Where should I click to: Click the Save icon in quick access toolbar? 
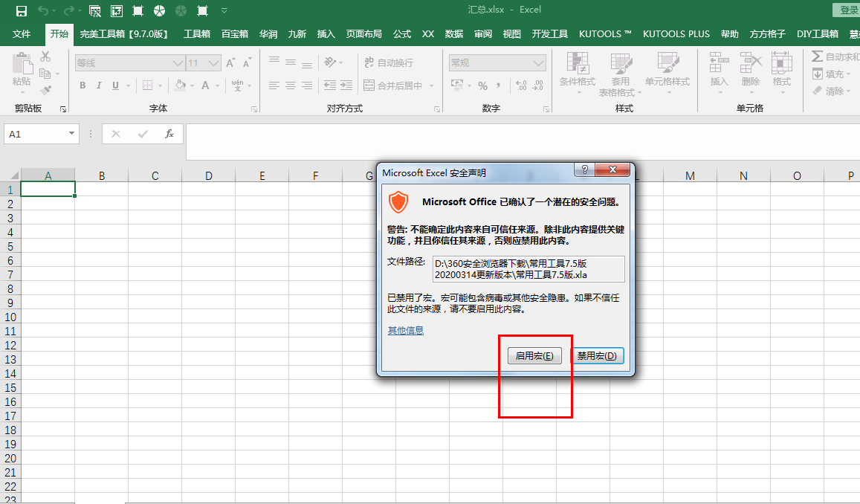pyautogui.click(x=22, y=10)
